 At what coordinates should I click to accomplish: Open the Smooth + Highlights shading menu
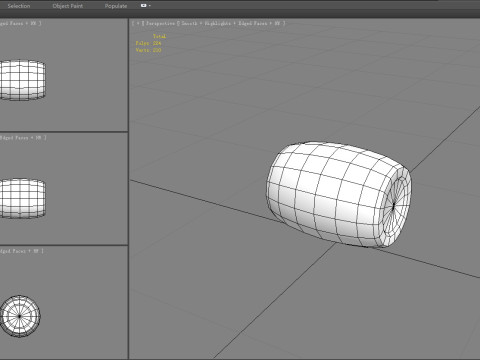[x=207, y=23]
